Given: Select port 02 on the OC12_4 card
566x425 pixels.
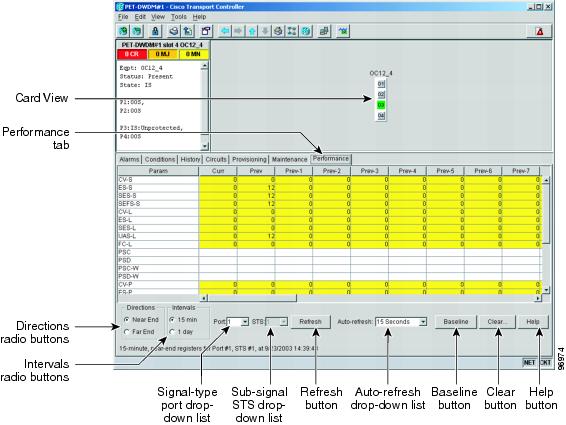Looking at the screenshot, I should (x=381, y=95).
